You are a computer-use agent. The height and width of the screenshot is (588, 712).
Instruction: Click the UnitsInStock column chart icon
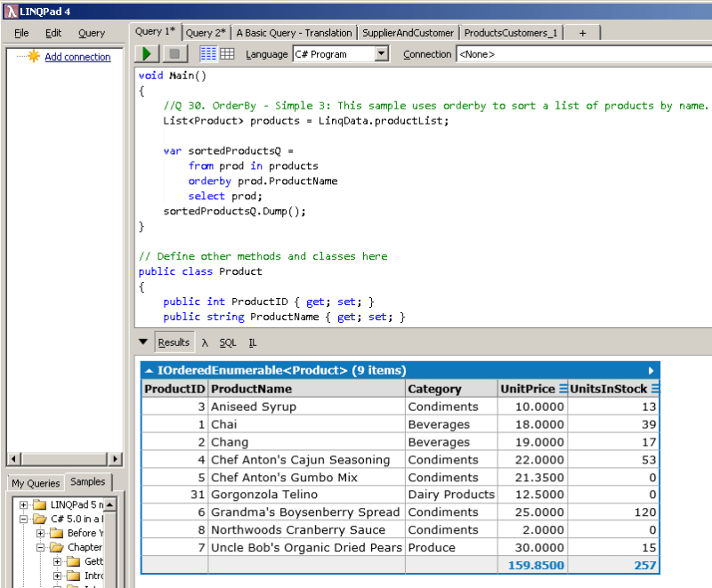(x=655, y=389)
